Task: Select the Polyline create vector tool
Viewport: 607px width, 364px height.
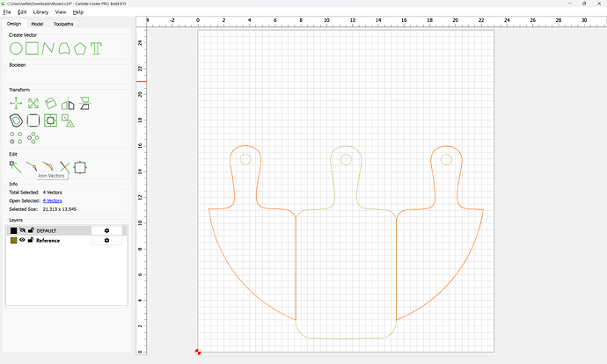Action: (48, 48)
